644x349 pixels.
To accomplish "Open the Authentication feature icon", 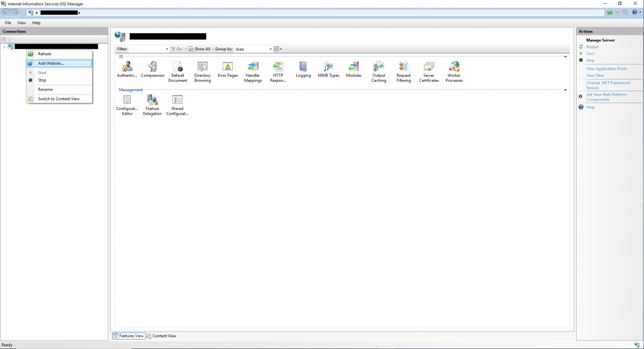I will pyautogui.click(x=127, y=67).
